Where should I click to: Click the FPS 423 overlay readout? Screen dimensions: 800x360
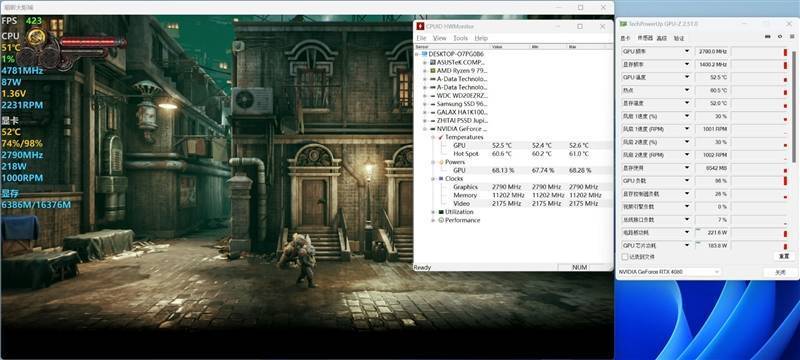pos(22,21)
